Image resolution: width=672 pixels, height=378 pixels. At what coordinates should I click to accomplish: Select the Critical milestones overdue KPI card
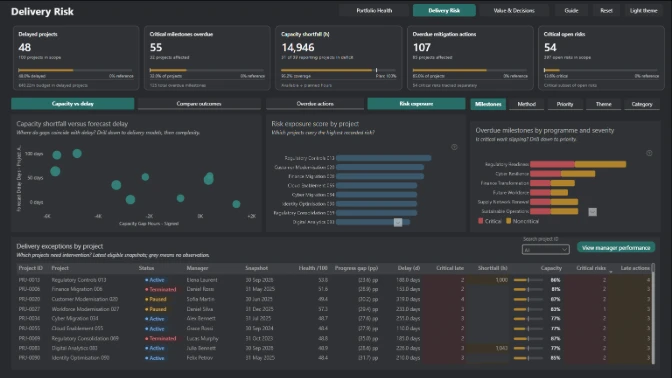point(207,58)
